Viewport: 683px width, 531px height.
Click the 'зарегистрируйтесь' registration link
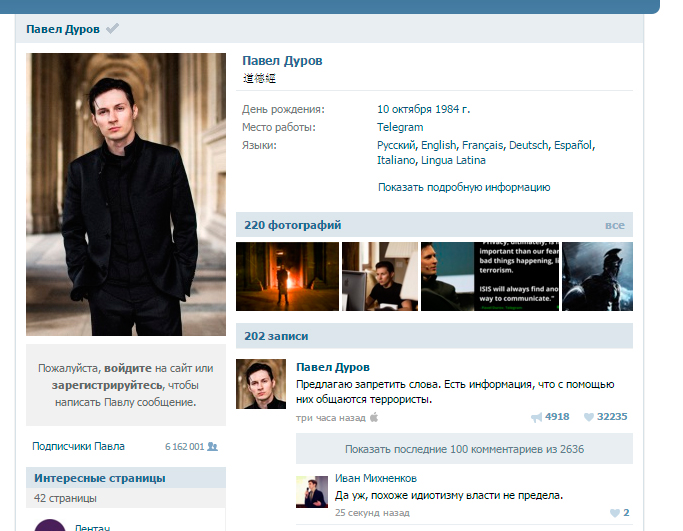[x=107, y=386]
